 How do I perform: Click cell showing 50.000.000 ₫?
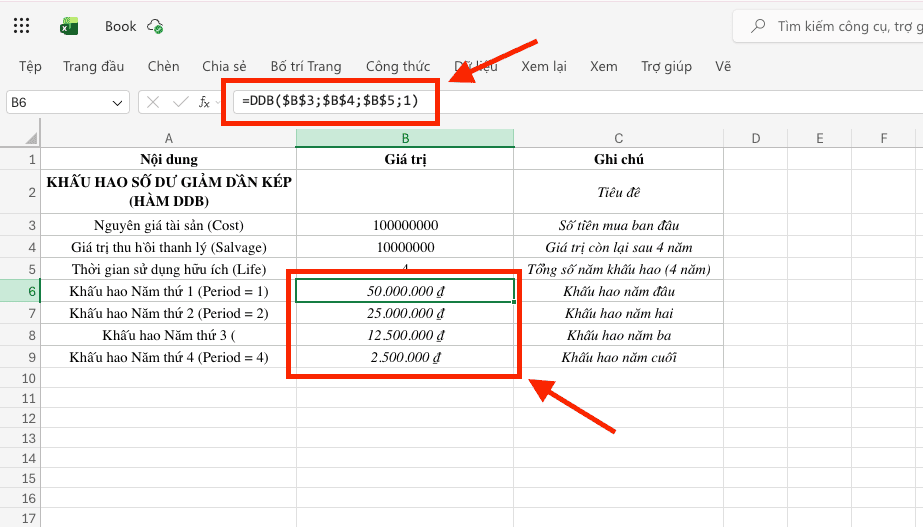pos(405,291)
